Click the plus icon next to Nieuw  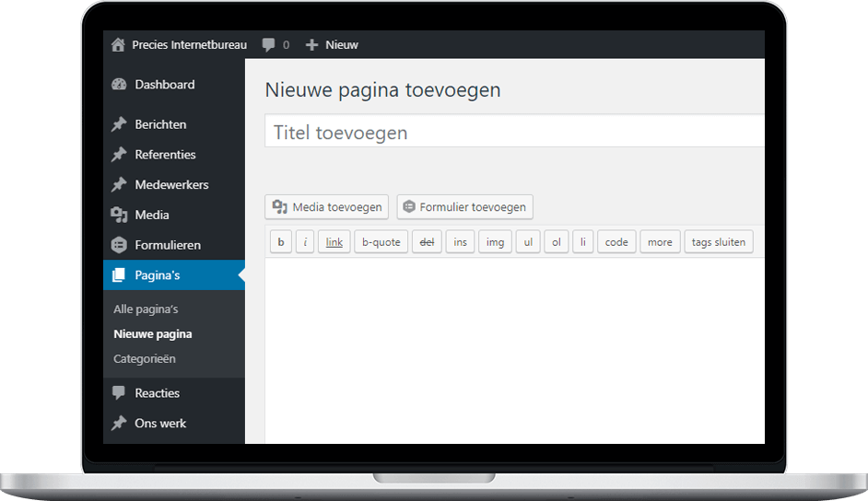[311, 45]
